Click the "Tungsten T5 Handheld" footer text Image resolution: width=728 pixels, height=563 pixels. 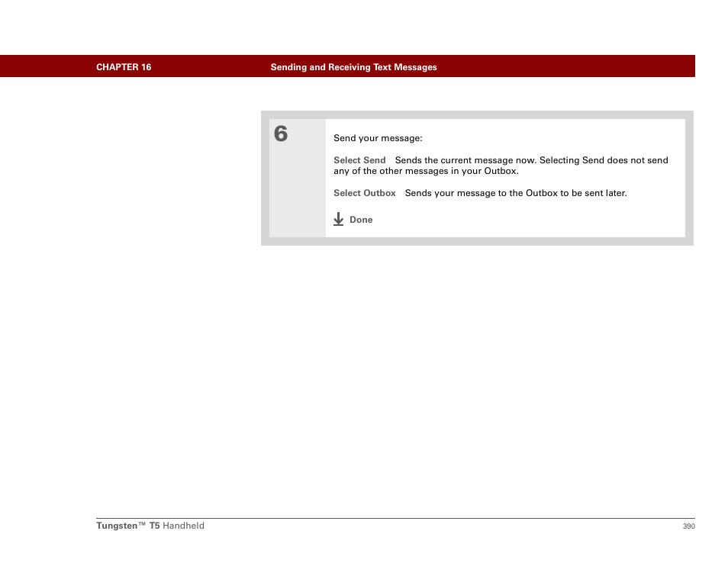click(x=150, y=526)
